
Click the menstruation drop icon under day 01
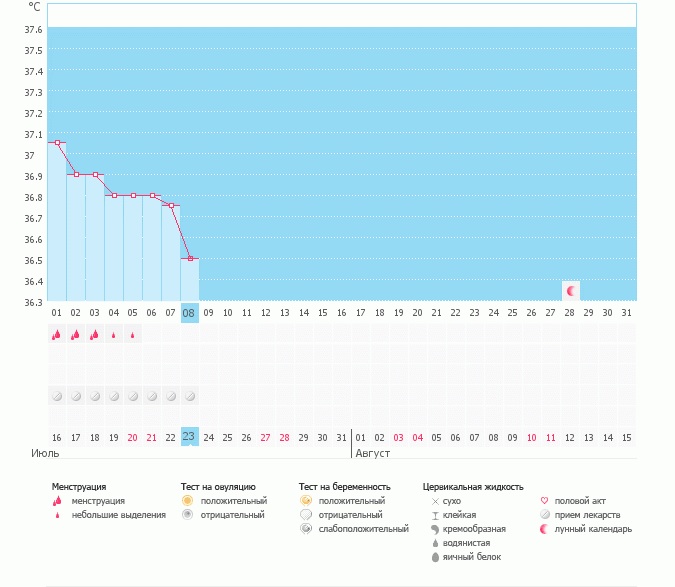57,336
